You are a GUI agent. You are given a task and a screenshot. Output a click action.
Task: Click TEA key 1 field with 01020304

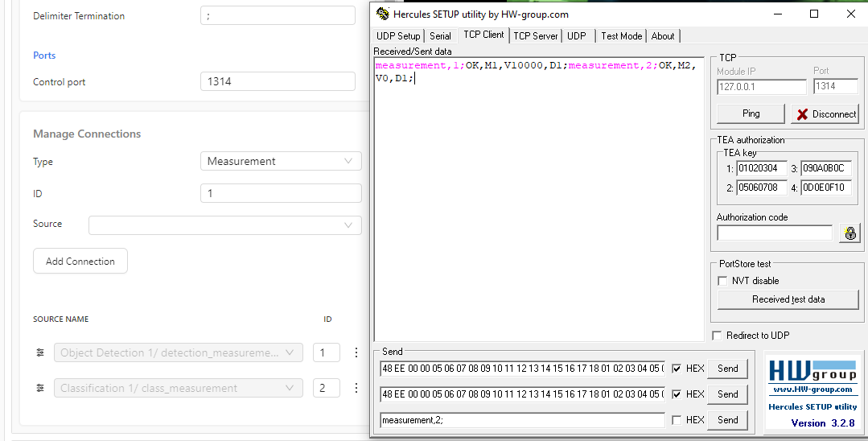(x=761, y=168)
